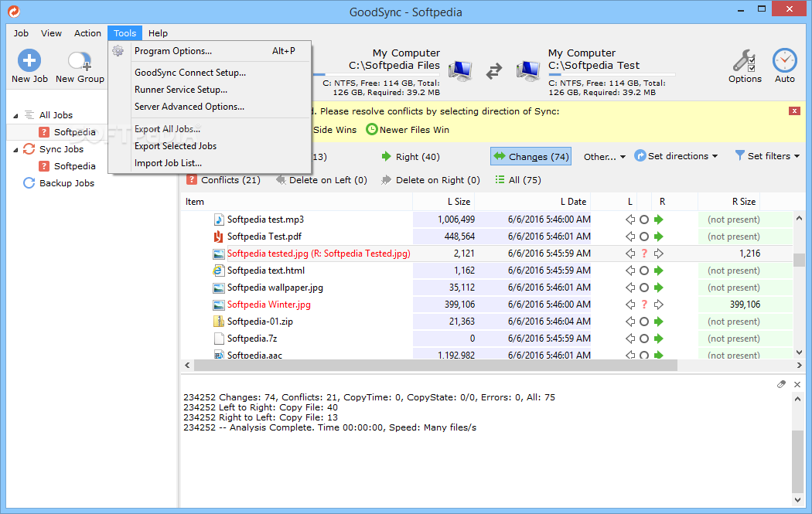
Task: Click html icon of Softpedia text.html
Action: [x=219, y=271]
